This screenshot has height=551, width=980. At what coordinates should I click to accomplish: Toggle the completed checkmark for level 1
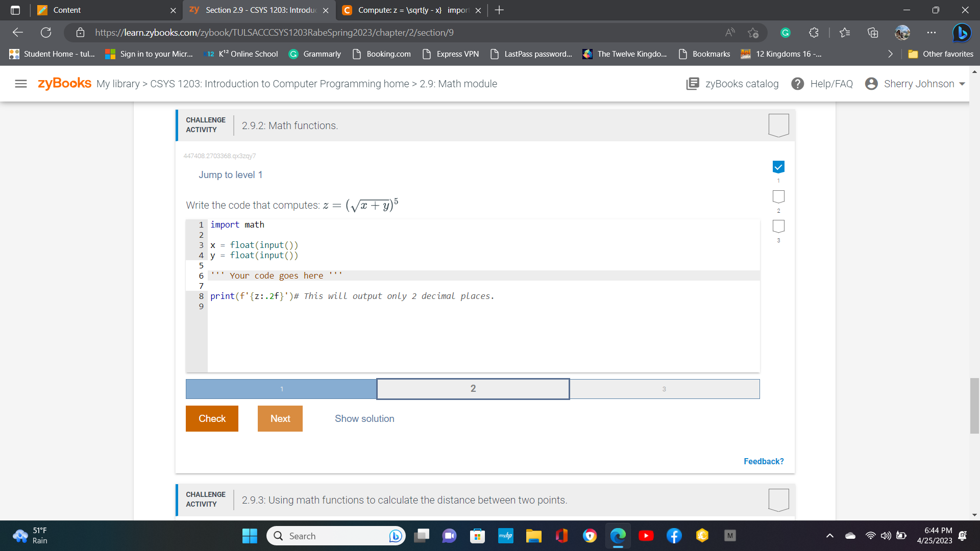point(778,166)
